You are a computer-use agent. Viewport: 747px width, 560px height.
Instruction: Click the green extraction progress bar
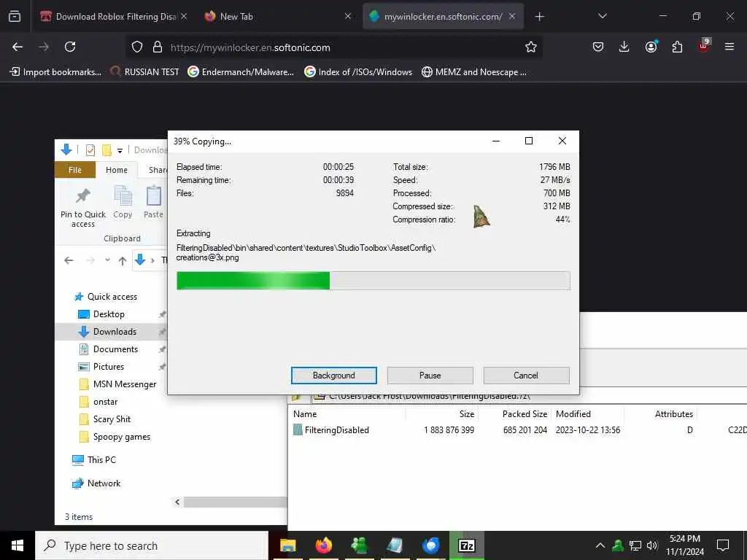373,281
